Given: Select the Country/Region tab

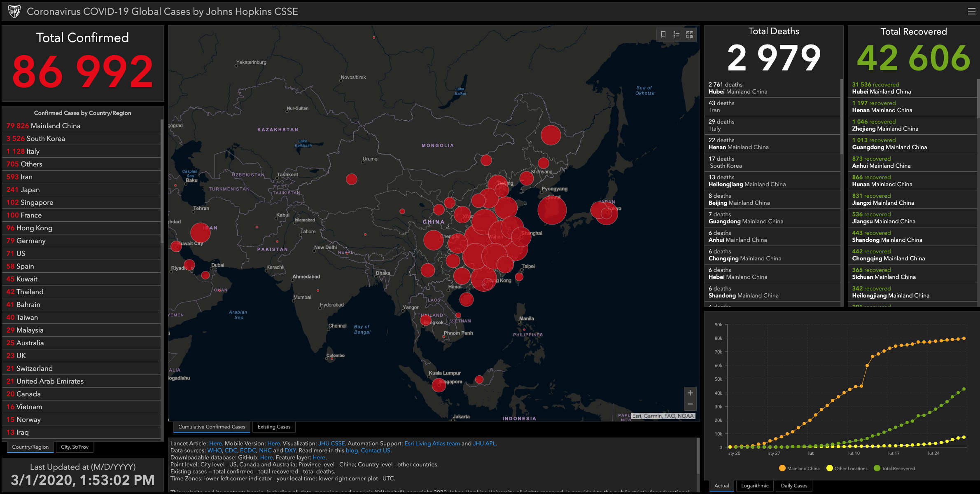Looking at the screenshot, I should (x=30, y=447).
